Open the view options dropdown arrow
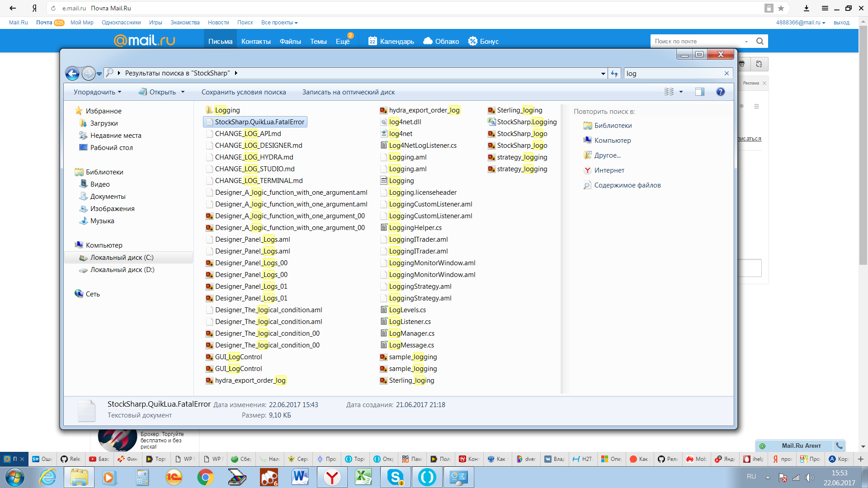Viewport: 868px width, 488px height. pos(681,92)
